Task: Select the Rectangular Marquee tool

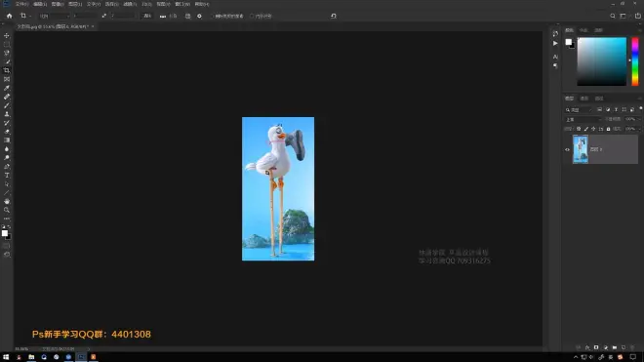Action: click(7, 44)
